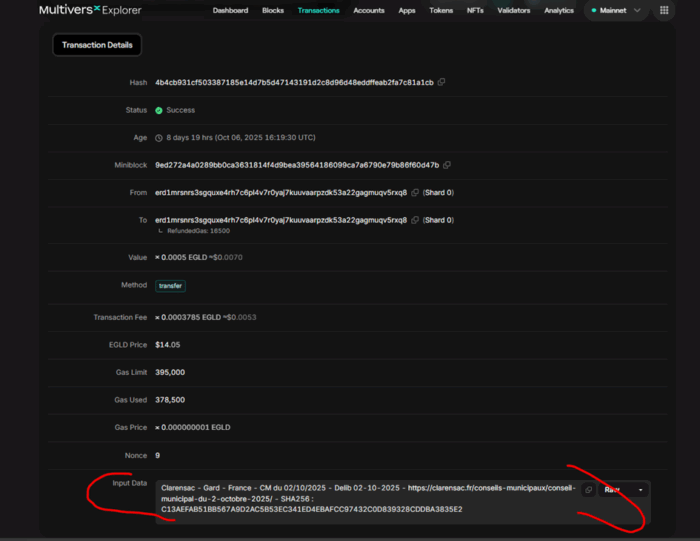
Task: Select the Transaction Details tab
Action: click(97, 46)
